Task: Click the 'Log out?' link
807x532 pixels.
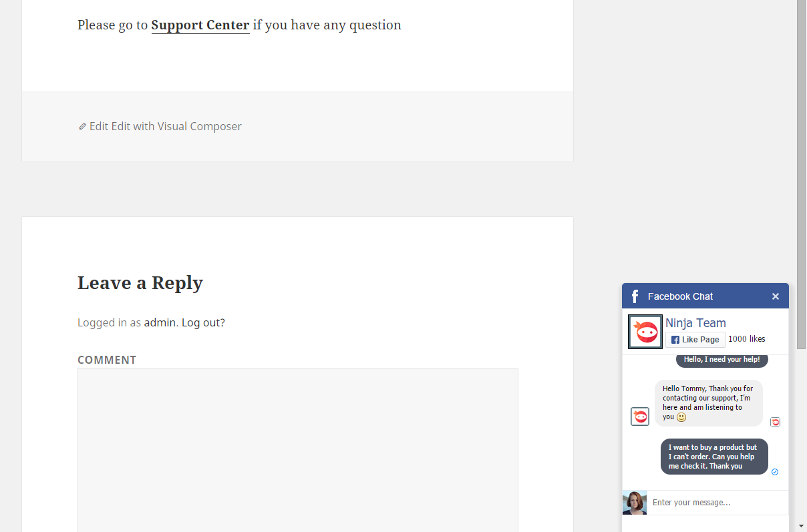Action: coord(203,322)
